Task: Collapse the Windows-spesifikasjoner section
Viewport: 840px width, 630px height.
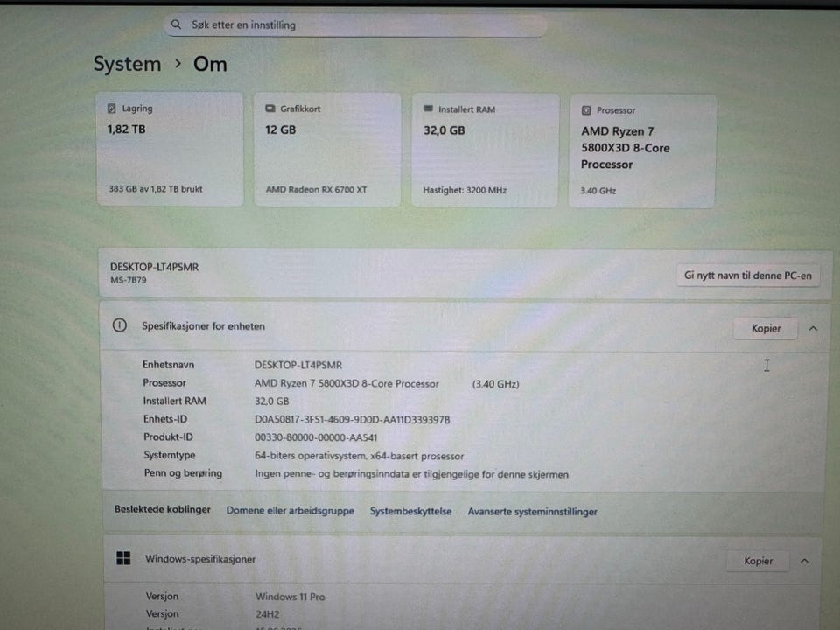Action: 804,561
